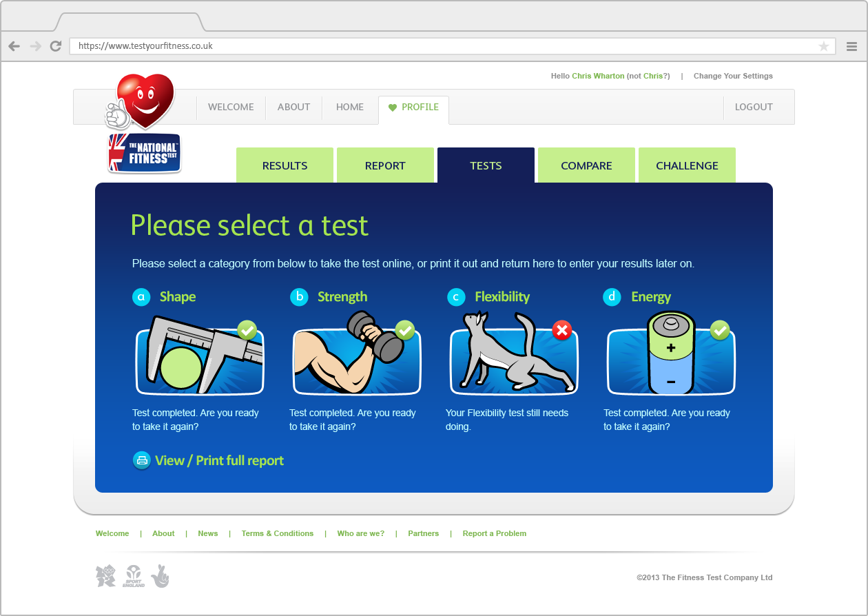The height and width of the screenshot is (616, 868).
Task: Open the Compare tab
Action: point(586,165)
